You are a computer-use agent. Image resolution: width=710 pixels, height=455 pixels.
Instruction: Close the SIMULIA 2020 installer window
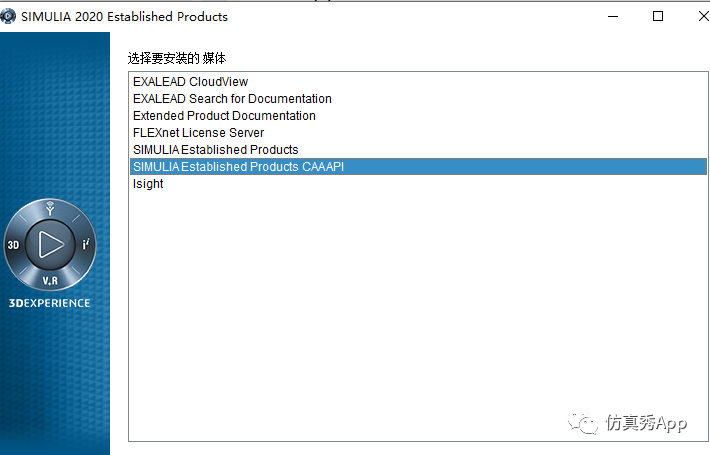(704, 16)
